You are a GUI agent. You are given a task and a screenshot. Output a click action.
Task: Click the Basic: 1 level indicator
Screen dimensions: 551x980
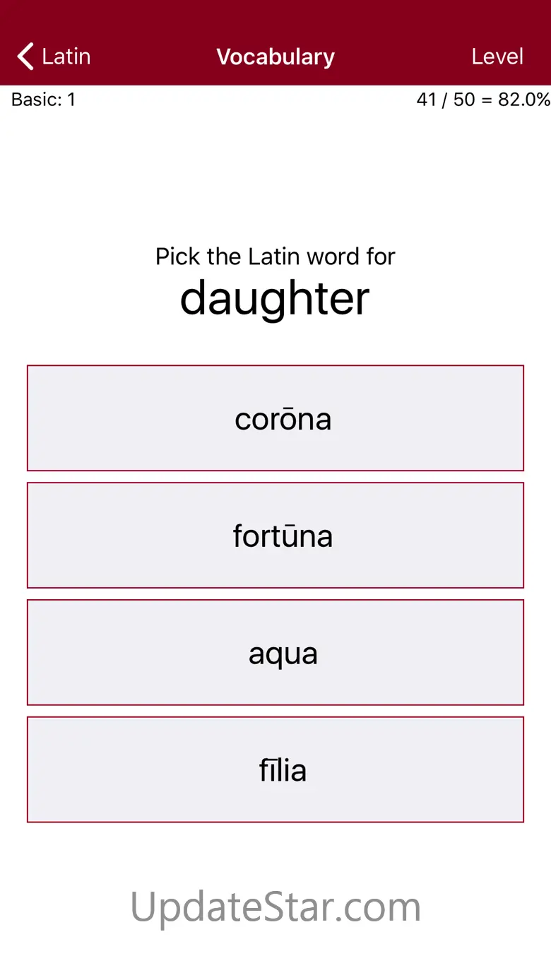[44, 100]
